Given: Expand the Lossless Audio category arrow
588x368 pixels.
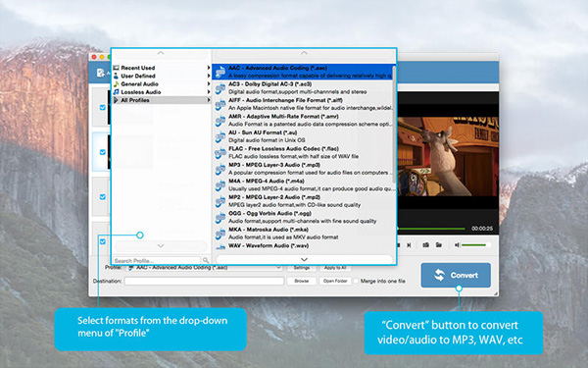Looking at the screenshot, I should 209,92.
